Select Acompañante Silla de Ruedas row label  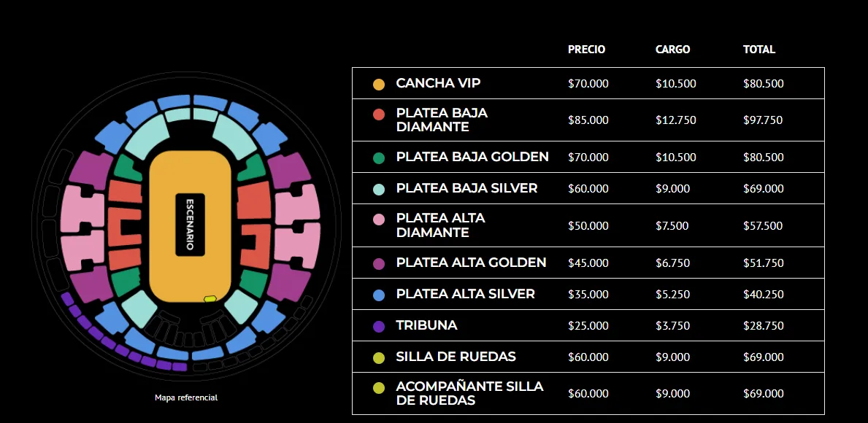click(469, 393)
